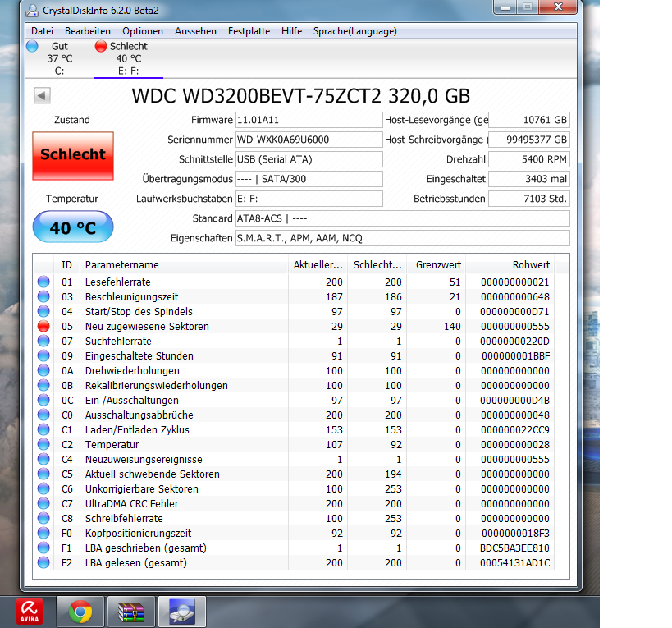The height and width of the screenshot is (628, 672).
Task: Click Host-Lesevorgänge value 10761 GB
Action: (529, 120)
